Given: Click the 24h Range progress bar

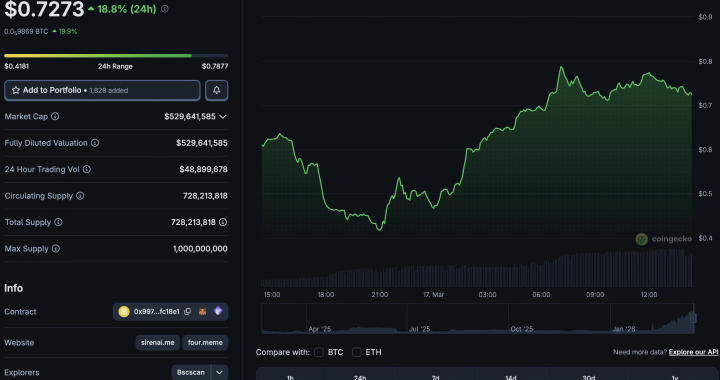Looking at the screenshot, I should [116, 56].
